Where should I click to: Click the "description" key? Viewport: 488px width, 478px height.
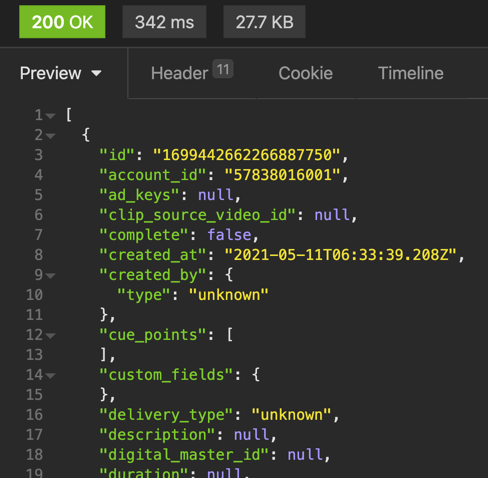[x=157, y=435]
